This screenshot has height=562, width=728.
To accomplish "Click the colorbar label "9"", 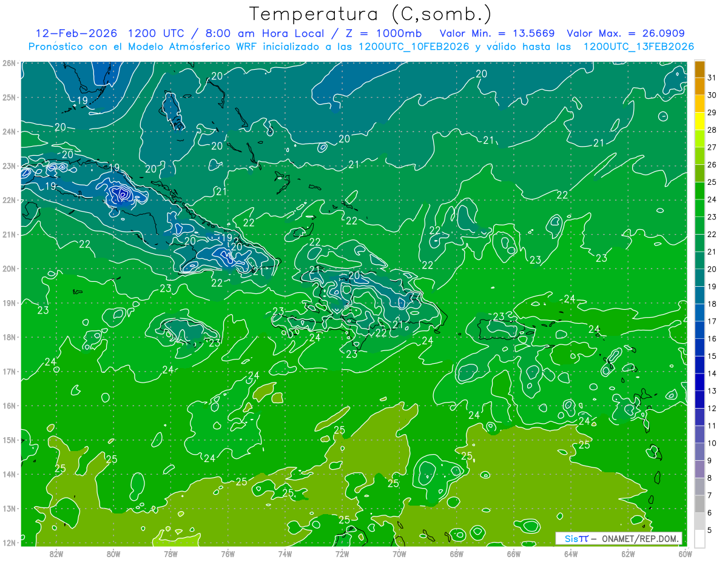I will point(710,461).
